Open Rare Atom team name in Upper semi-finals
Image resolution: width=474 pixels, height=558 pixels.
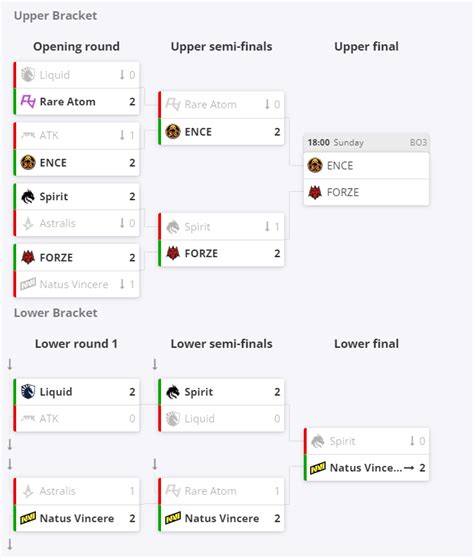click(210, 104)
